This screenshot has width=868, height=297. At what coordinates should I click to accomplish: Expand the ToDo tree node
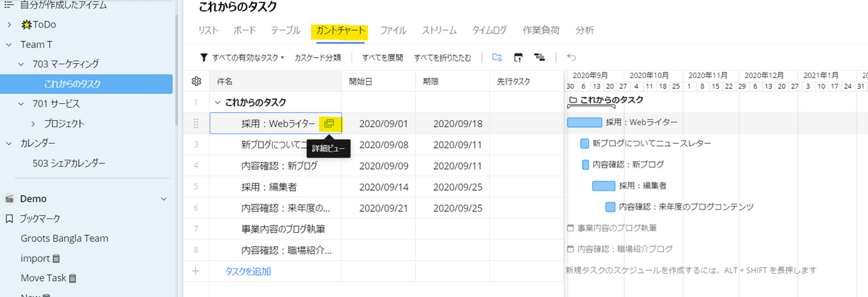point(9,25)
